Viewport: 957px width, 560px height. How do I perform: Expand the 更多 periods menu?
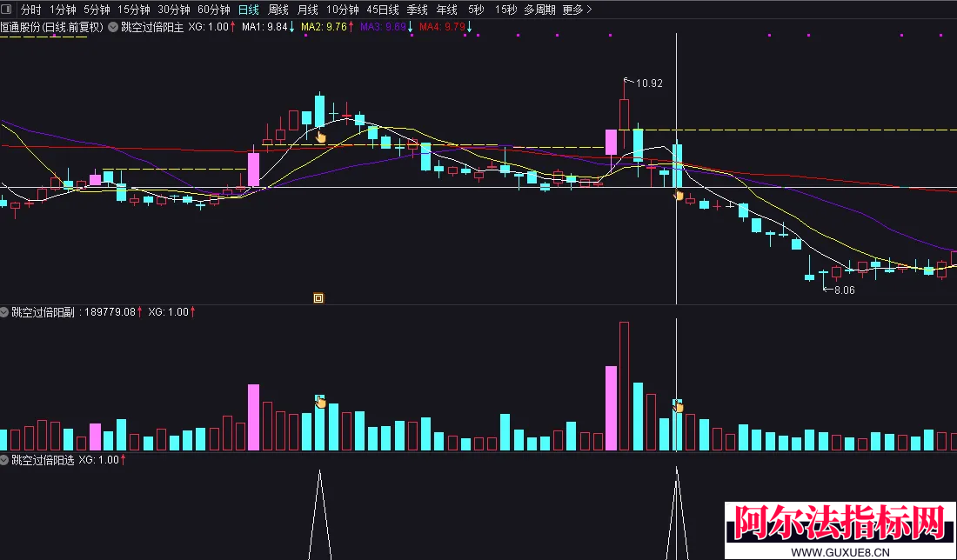[x=578, y=10]
